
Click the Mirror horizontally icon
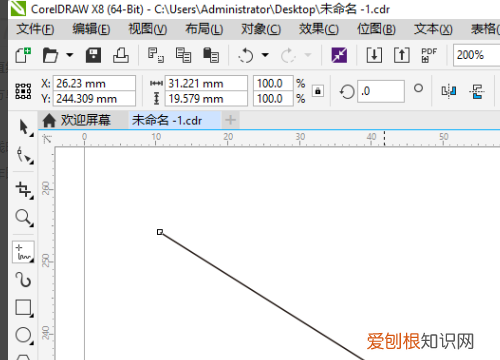[x=449, y=91]
